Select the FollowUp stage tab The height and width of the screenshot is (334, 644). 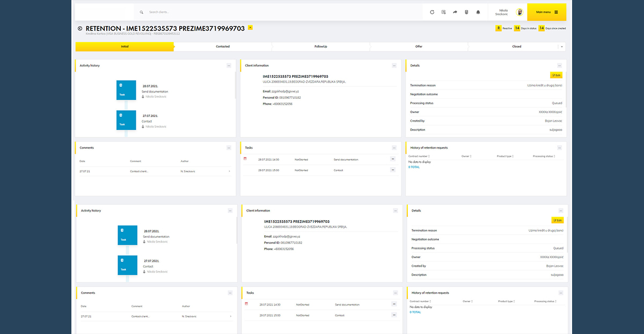pos(320,47)
